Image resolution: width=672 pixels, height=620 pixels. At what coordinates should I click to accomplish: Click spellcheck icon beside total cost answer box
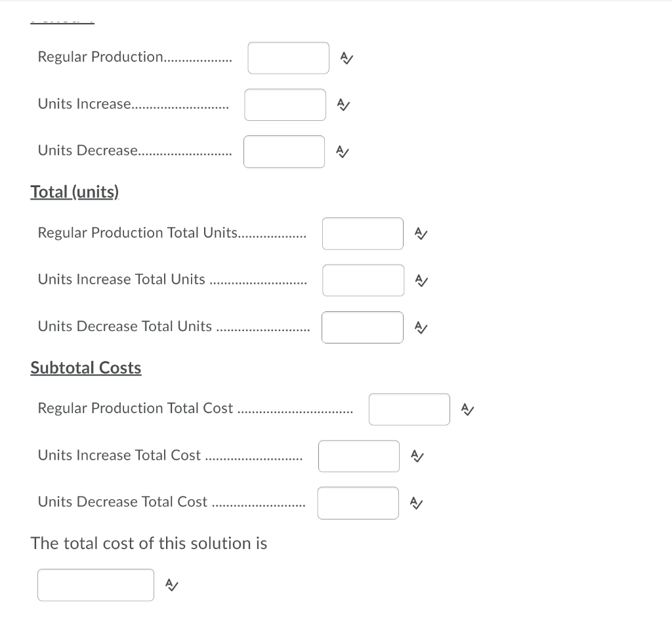click(x=171, y=585)
